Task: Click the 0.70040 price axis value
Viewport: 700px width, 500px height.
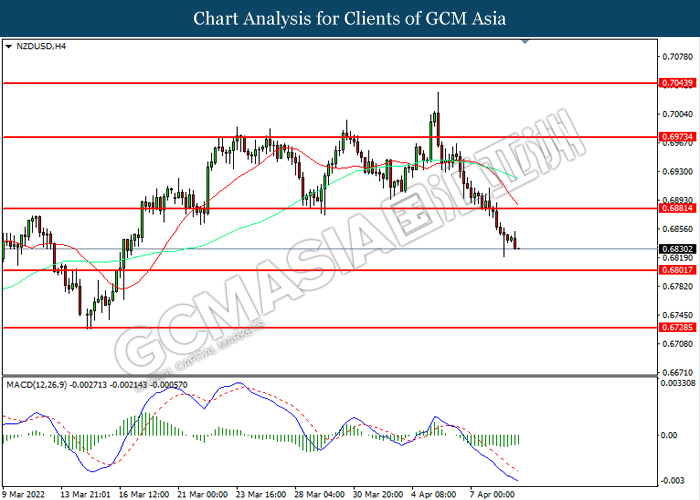Action: [677, 114]
